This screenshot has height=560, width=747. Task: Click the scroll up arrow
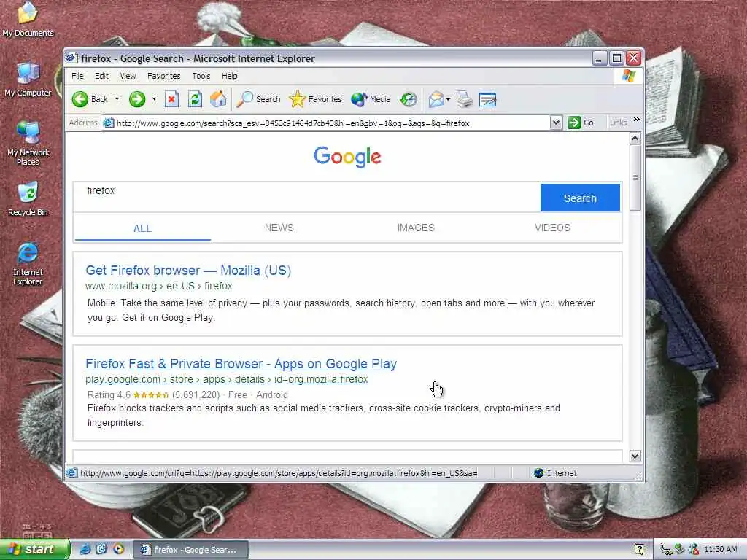(x=635, y=139)
